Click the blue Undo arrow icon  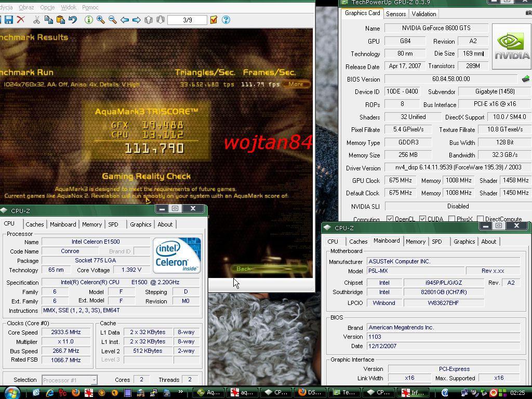(73, 20)
